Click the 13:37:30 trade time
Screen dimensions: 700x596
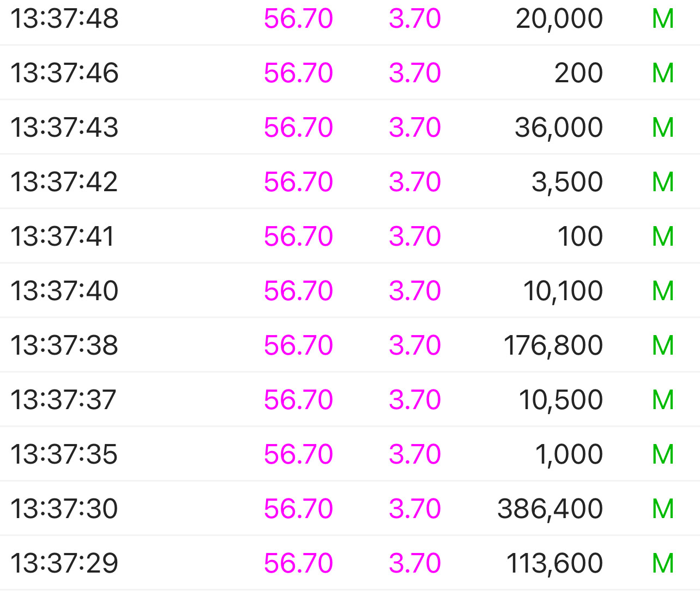tap(64, 509)
